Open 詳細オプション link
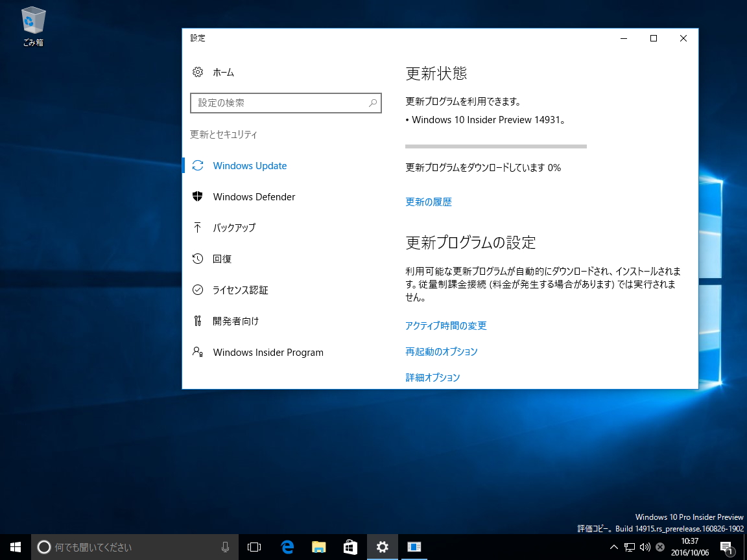This screenshot has width=747, height=560. 433,377
